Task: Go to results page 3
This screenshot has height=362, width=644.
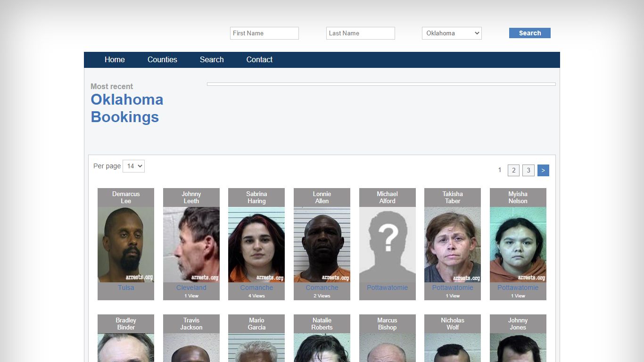Action: 528,170
